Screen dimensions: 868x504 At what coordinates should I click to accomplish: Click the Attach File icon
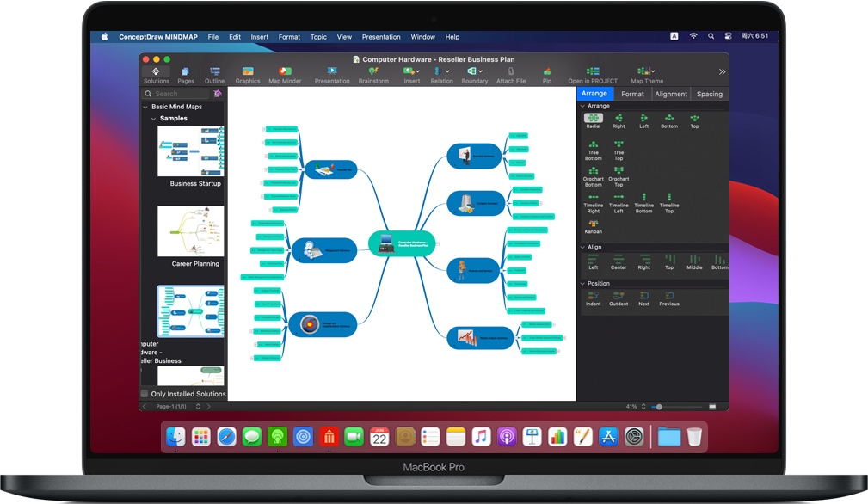pyautogui.click(x=512, y=71)
